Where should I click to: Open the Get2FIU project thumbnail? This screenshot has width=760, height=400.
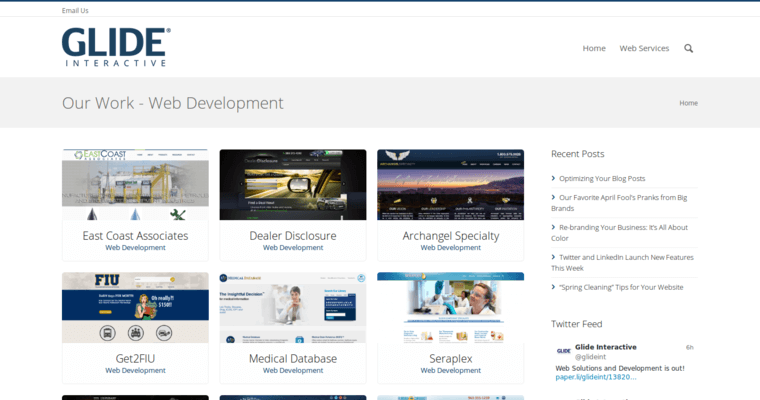[135, 308]
